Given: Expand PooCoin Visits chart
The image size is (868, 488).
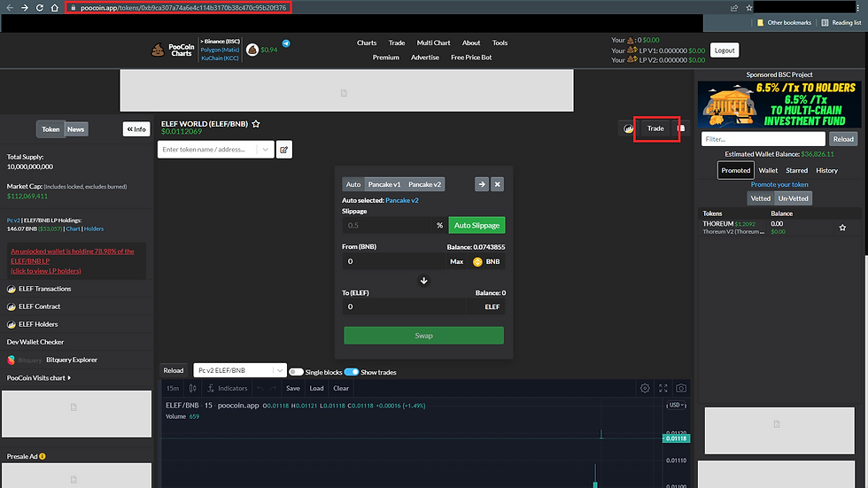Looking at the screenshot, I should coord(39,378).
